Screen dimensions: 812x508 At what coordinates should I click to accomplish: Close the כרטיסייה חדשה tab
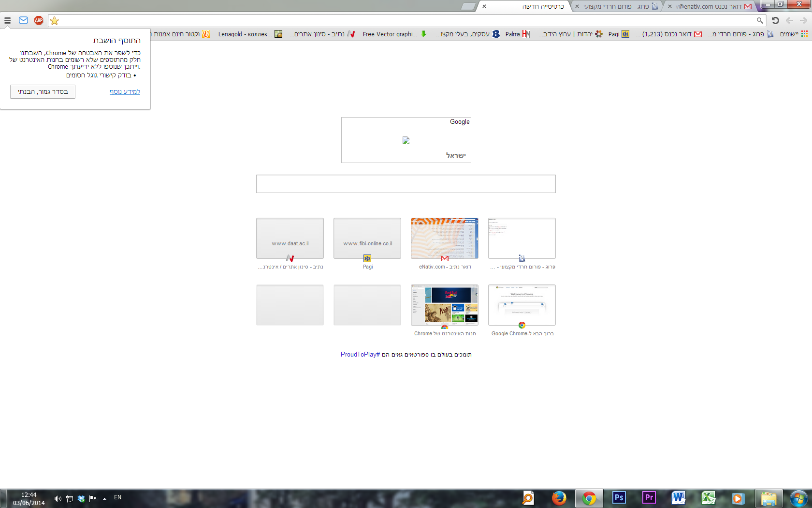click(484, 7)
